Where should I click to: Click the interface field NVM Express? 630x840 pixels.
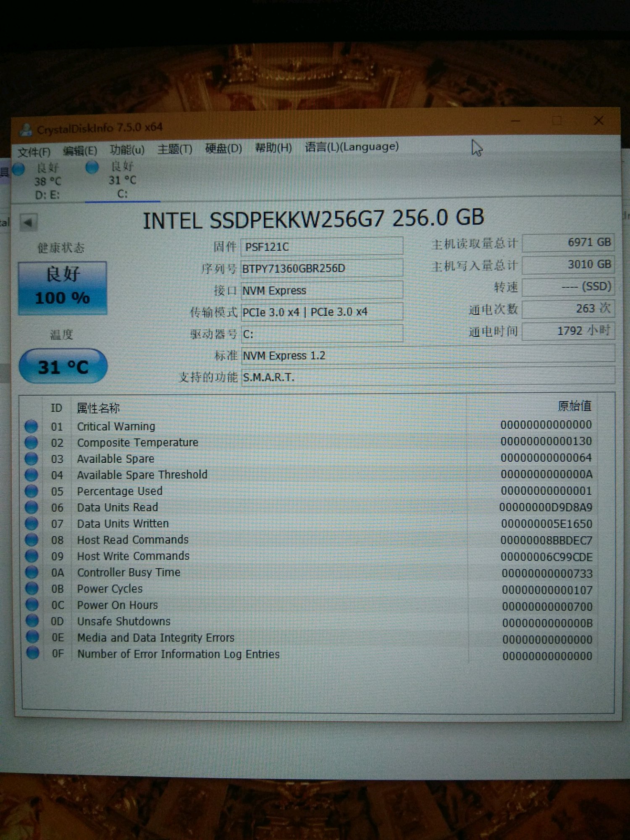(322, 290)
